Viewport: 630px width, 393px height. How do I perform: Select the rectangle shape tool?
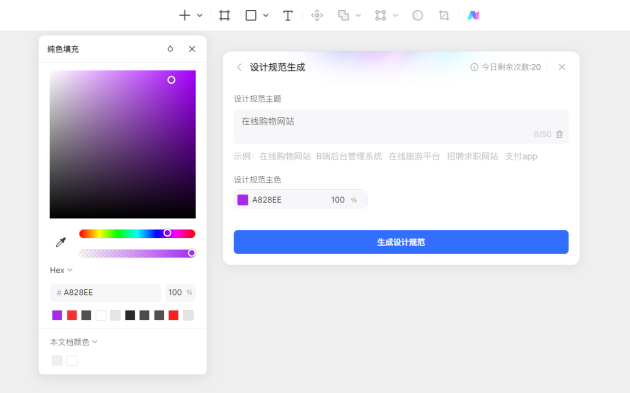251,16
